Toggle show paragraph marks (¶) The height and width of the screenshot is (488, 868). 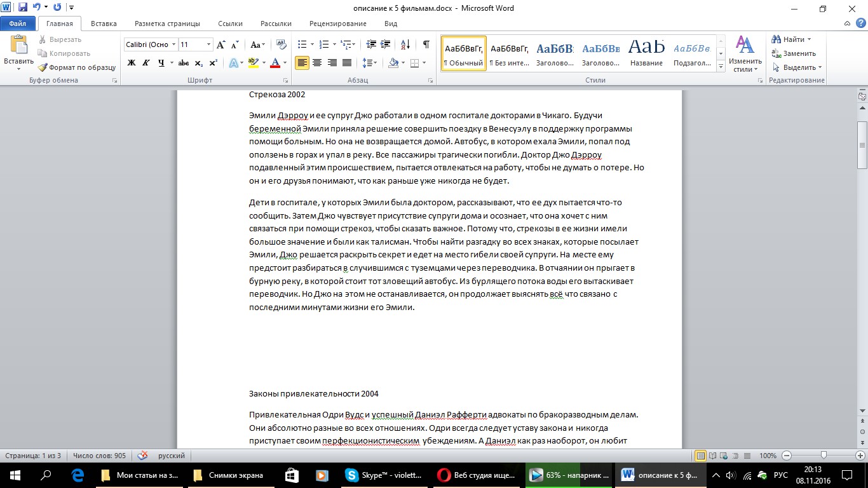pyautogui.click(x=426, y=44)
